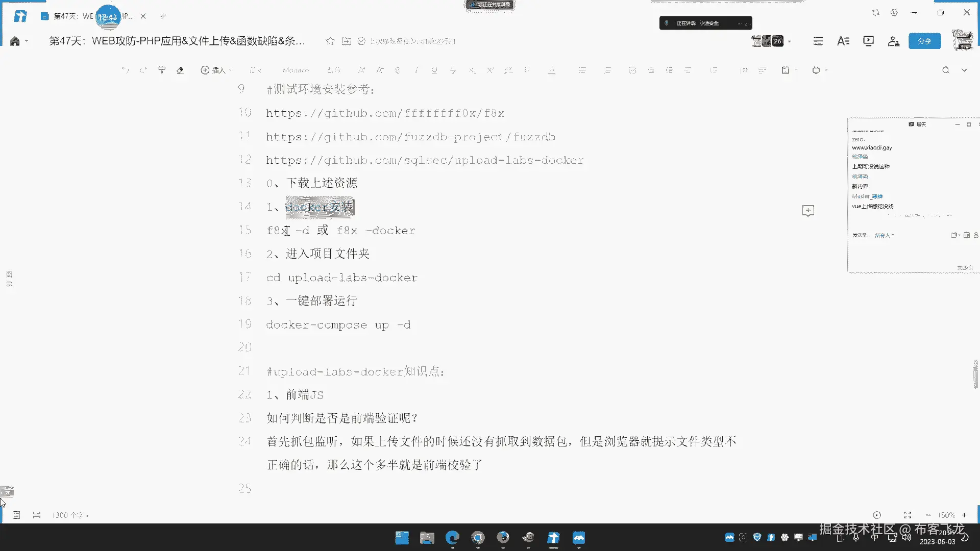This screenshot has height=551, width=980.
Task: Open the 1300 个字 word count menu
Action: [x=70, y=515]
